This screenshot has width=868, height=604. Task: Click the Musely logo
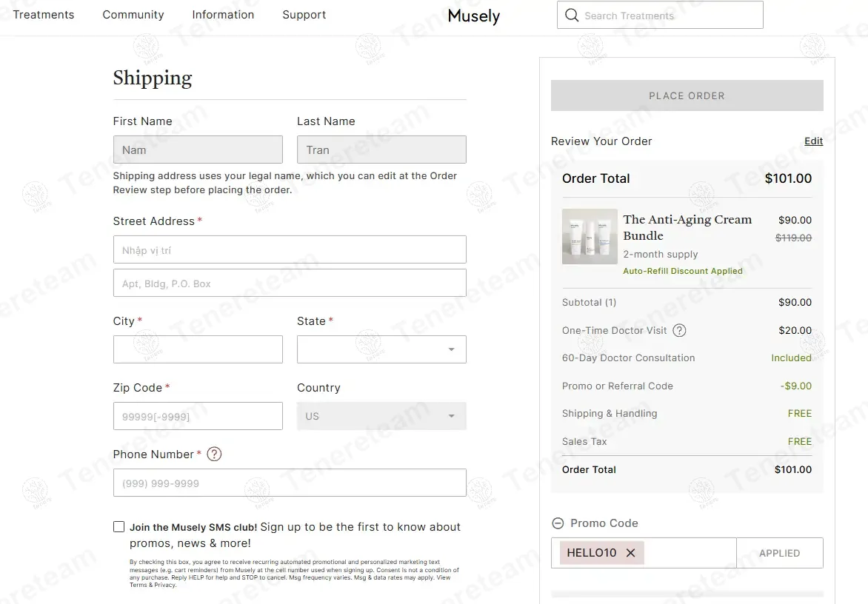[x=473, y=16]
